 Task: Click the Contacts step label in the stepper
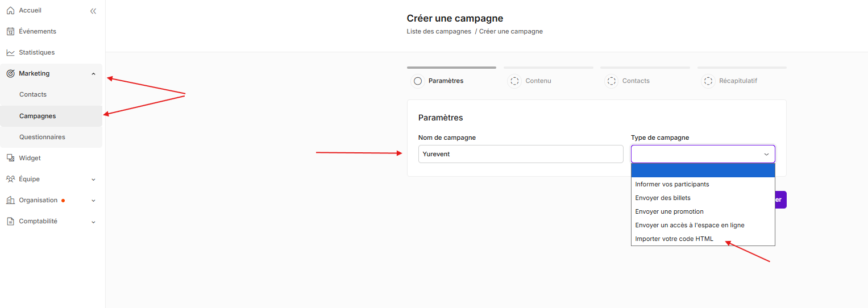click(x=636, y=81)
